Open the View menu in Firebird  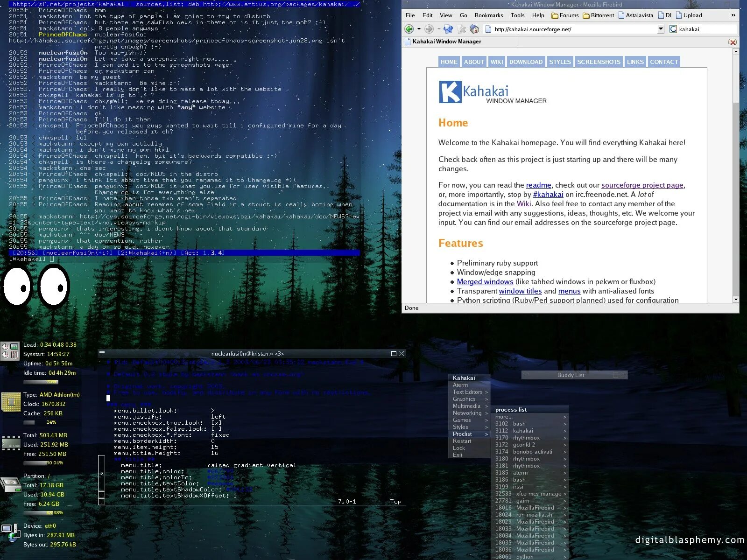click(x=446, y=15)
